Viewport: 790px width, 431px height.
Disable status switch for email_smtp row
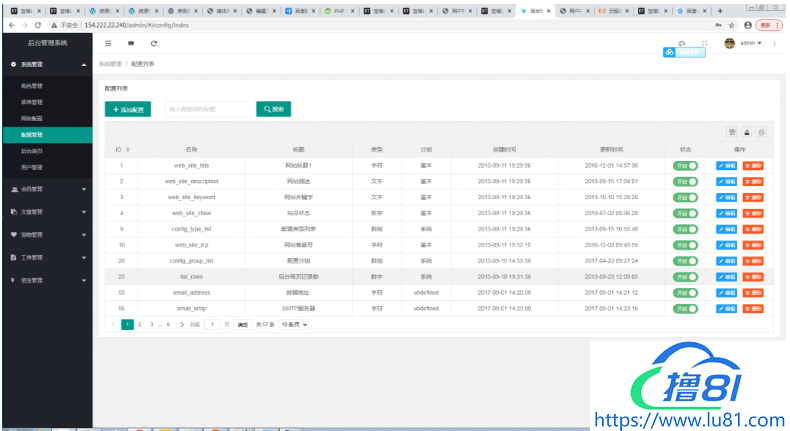685,308
